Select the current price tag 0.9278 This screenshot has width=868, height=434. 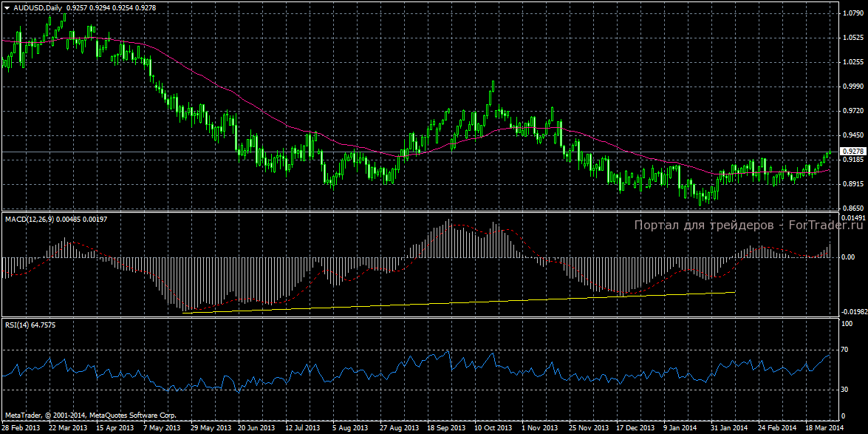click(852, 151)
